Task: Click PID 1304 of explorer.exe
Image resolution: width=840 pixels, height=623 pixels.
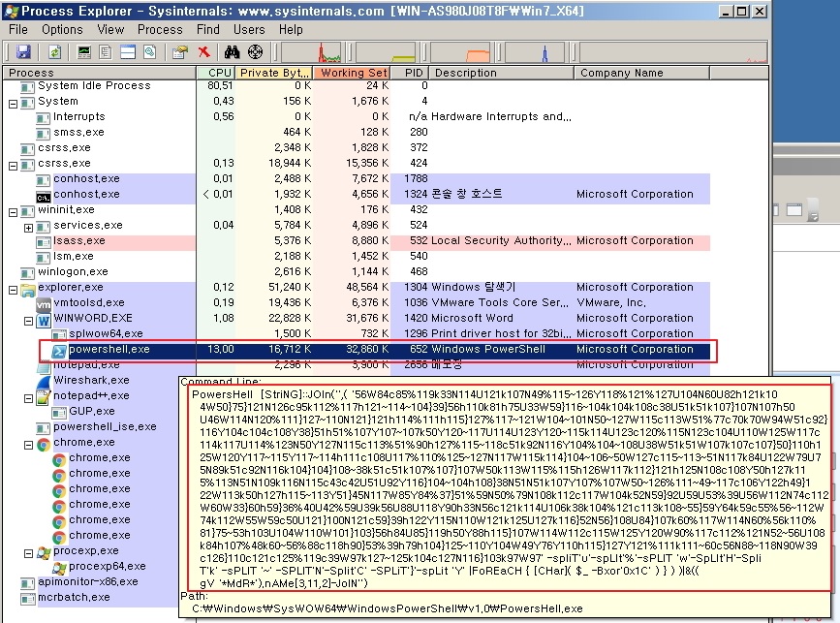Action: pos(416,288)
